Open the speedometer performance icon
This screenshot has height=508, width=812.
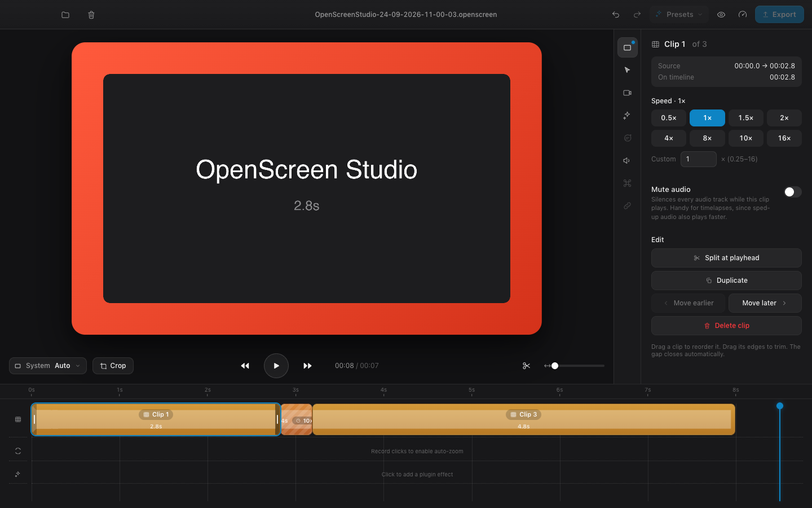pos(743,15)
